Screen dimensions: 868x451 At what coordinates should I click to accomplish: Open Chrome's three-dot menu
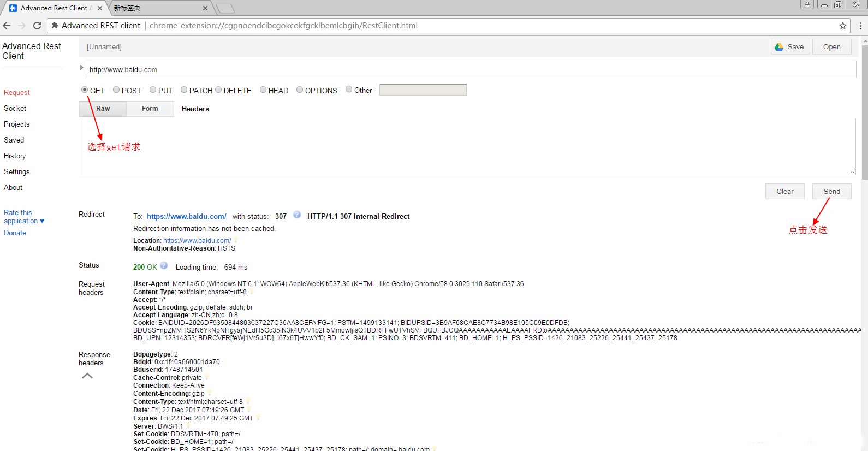coord(860,26)
